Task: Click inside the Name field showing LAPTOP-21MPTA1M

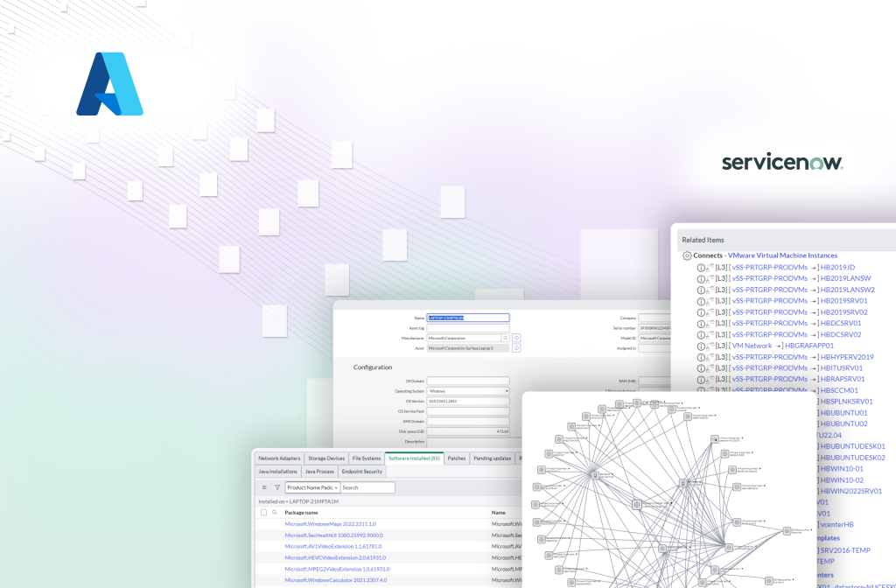Action: pyautogui.click(x=470, y=318)
